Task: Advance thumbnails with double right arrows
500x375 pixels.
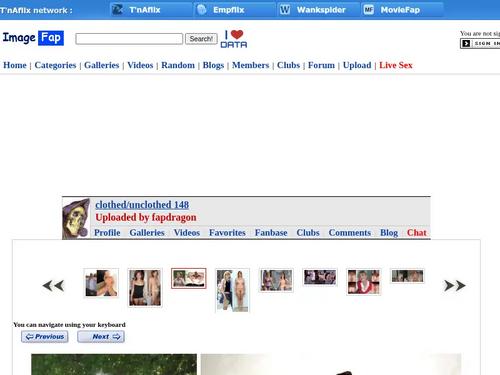Action: [x=455, y=286]
